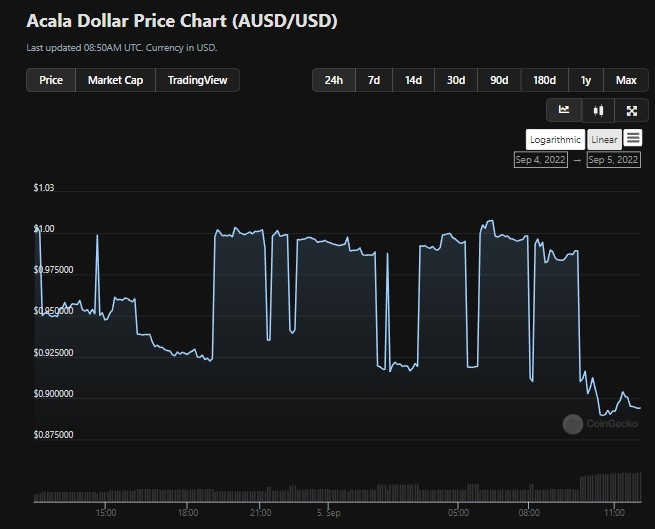Switch to line chart view icon
The width and height of the screenshot is (655, 529).
tap(564, 110)
